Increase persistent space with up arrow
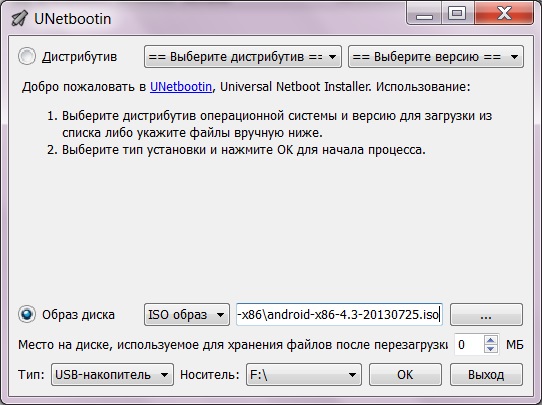The width and height of the screenshot is (542, 405). coord(490,340)
